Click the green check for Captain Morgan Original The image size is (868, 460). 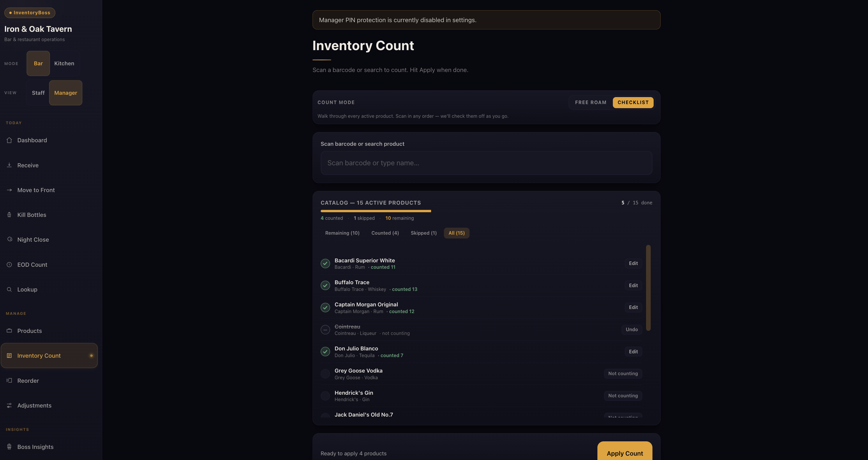[325, 308]
